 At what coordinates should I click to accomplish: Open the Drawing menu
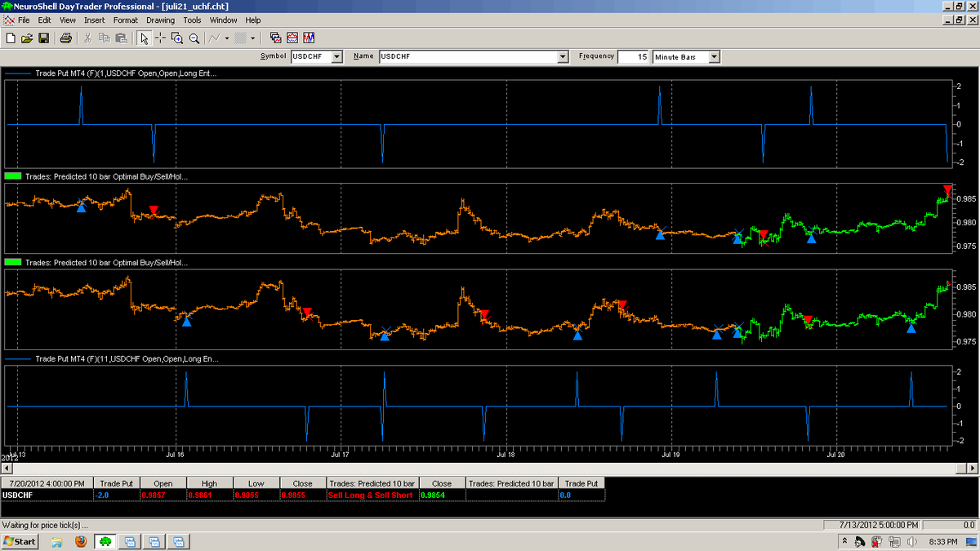(x=160, y=20)
